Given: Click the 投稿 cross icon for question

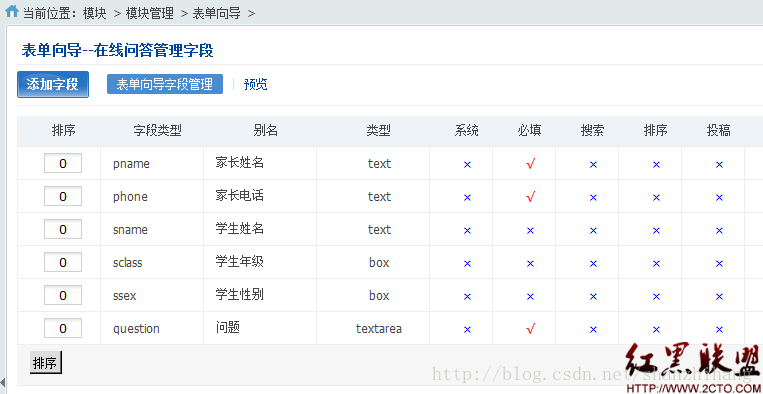Looking at the screenshot, I should coord(719,330).
